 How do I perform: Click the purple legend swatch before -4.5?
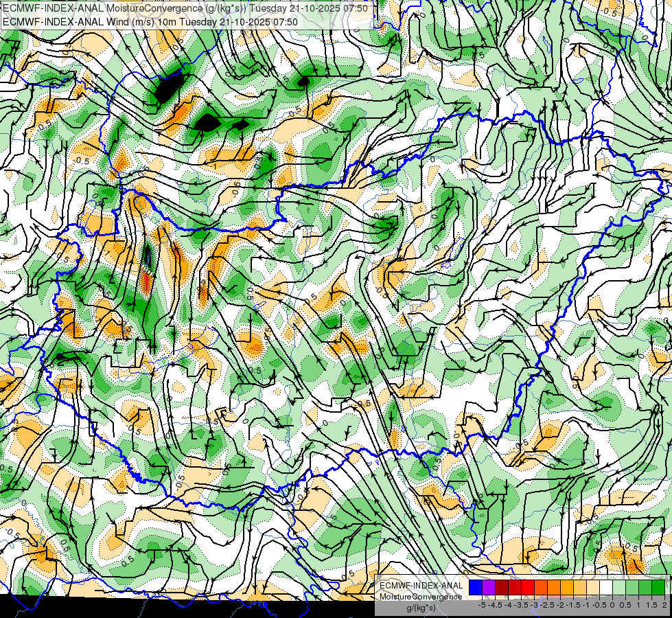point(489,587)
